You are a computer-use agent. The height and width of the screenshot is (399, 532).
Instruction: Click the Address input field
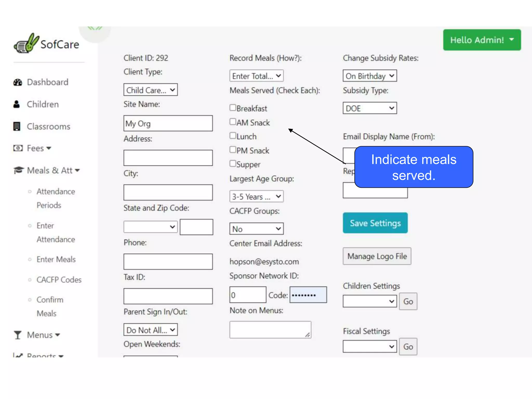(x=168, y=158)
